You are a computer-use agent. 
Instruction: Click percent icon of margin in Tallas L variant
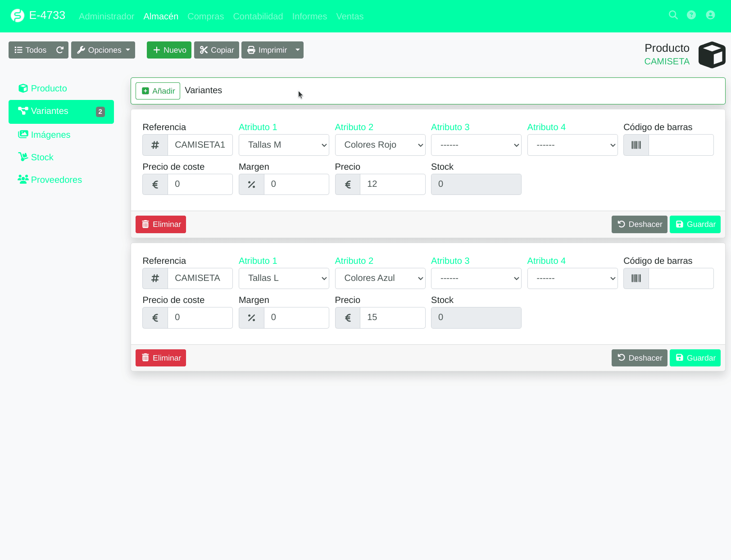point(251,318)
